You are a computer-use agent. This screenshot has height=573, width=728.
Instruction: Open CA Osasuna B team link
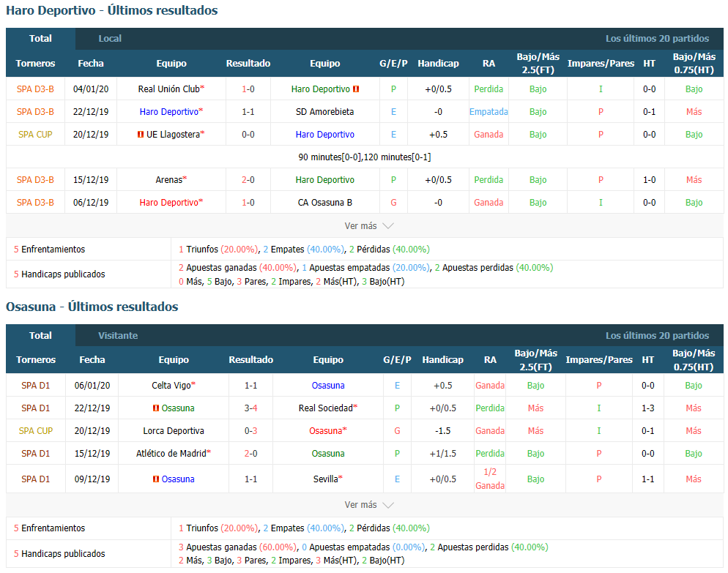point(324,203)
